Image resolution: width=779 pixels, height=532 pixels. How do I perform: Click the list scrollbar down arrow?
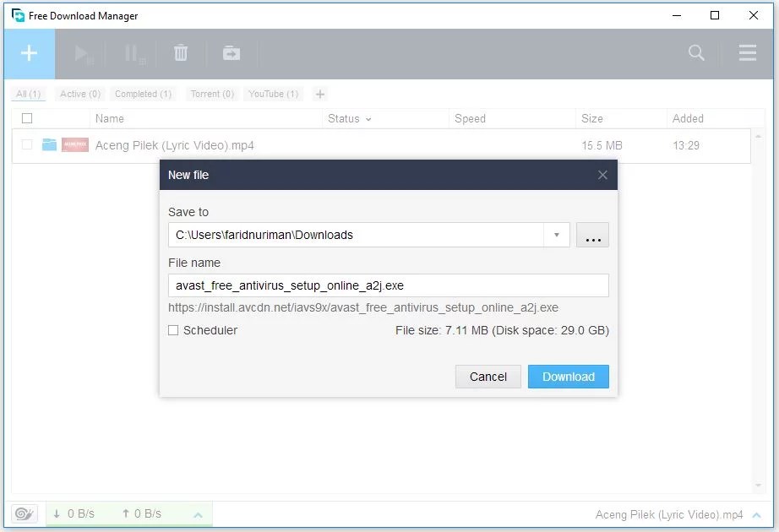(758, 486)
